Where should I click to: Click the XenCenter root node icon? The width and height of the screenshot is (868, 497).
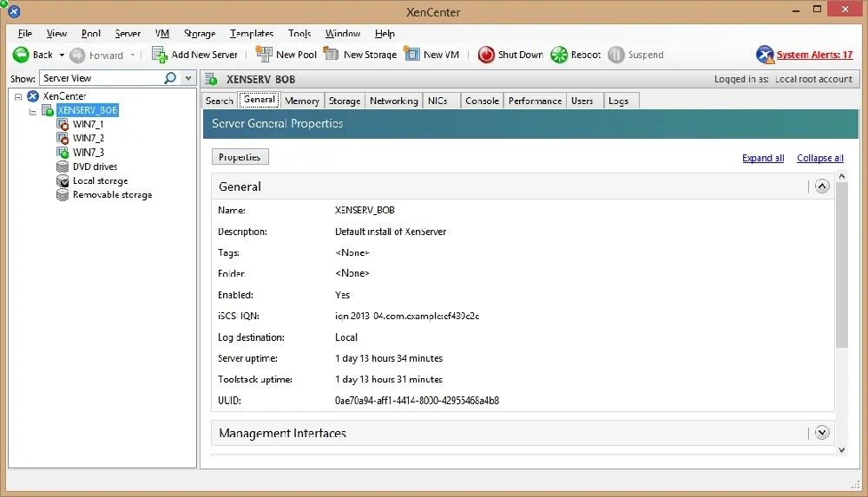tap(33, 95)
